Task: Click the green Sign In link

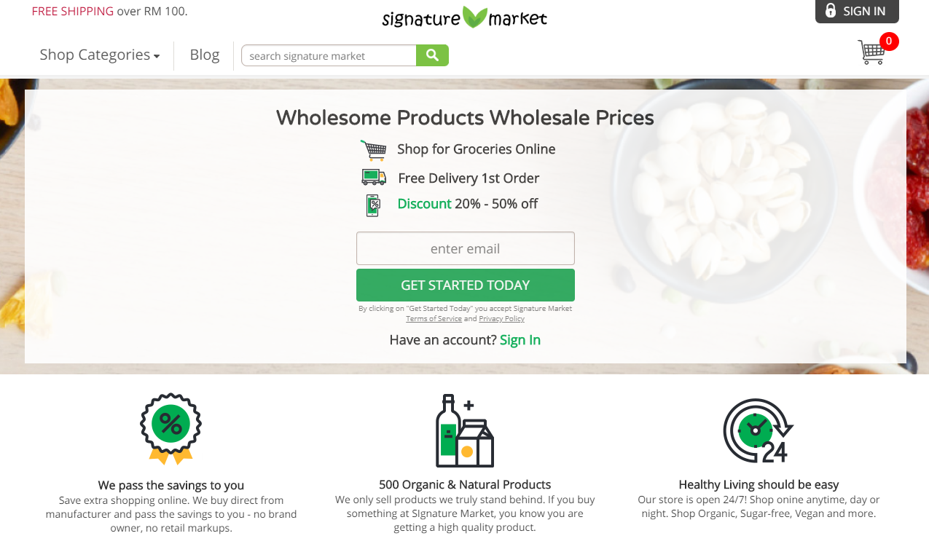Action: coord(520,340)
